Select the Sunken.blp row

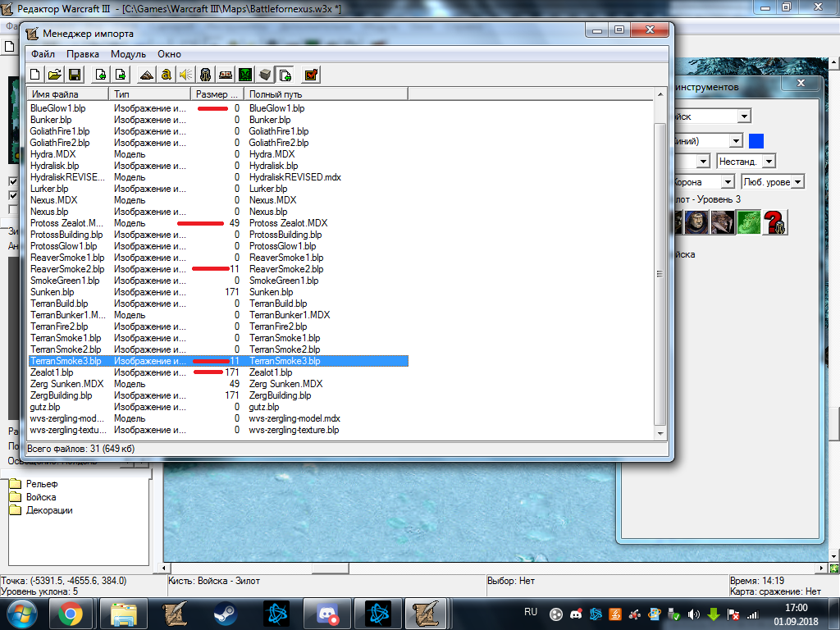(x=218, y=292)
